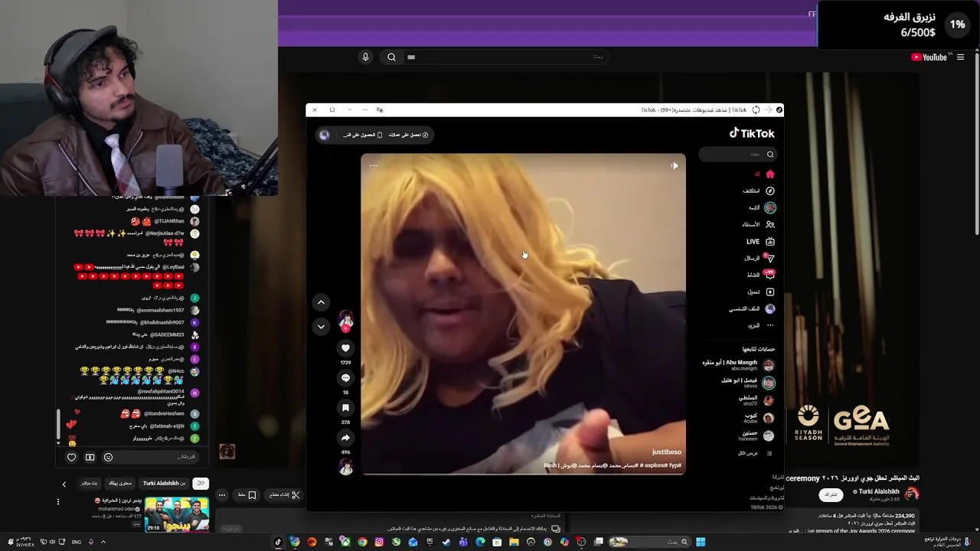Click the Get App button in TikTok header
This screenshot has height=551, width=980.
(x=362, y=135)
